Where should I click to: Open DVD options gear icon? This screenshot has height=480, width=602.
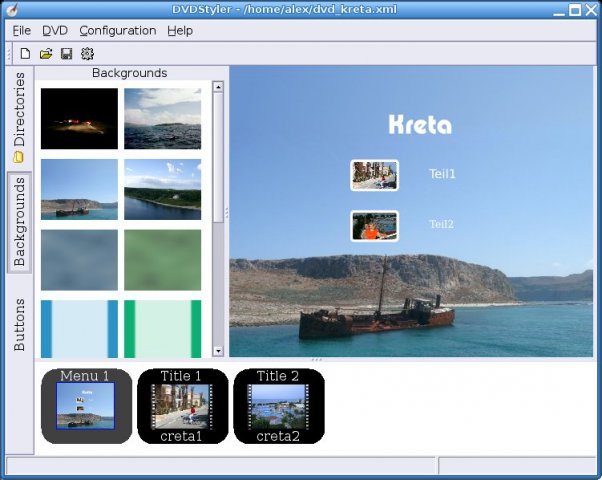point(87,53)
